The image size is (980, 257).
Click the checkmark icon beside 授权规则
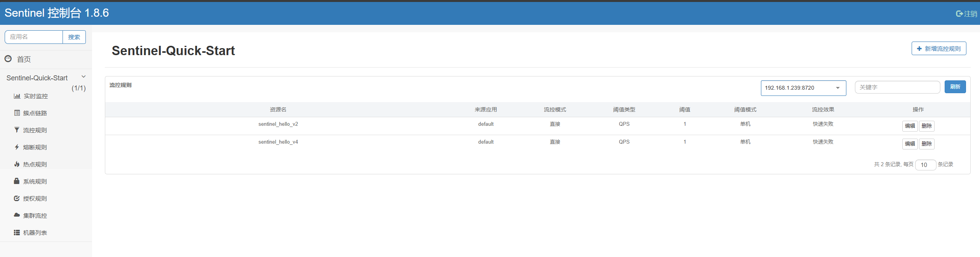point(17,198)
